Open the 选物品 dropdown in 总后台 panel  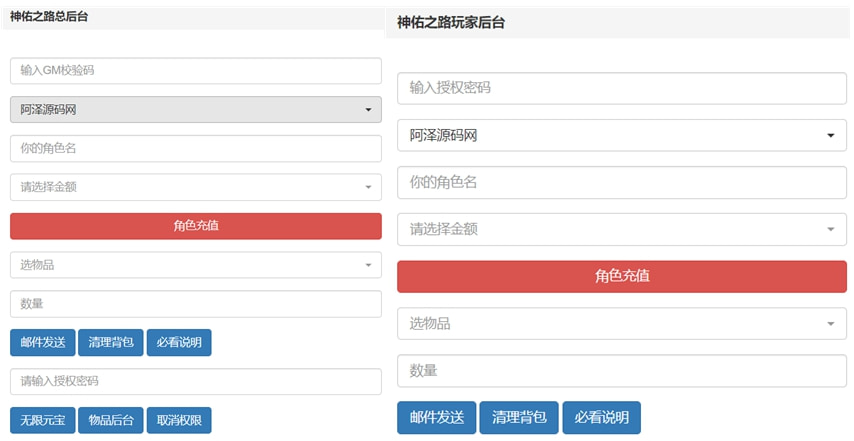click(x=195, y=265)
